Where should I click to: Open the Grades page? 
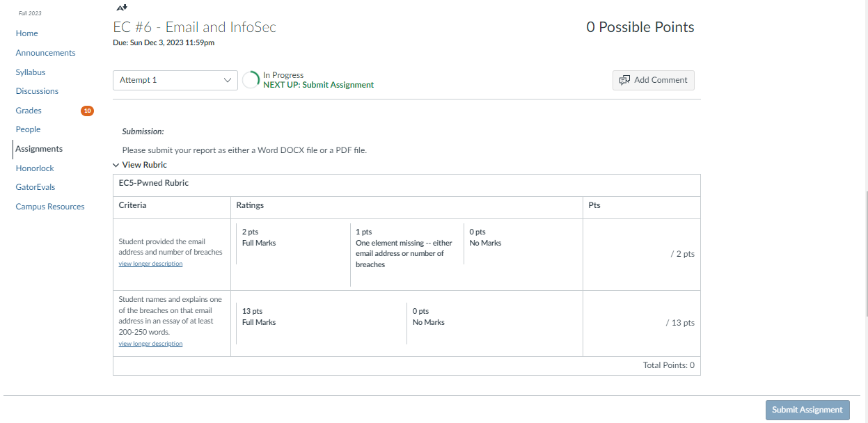click(x=29, y=111)
